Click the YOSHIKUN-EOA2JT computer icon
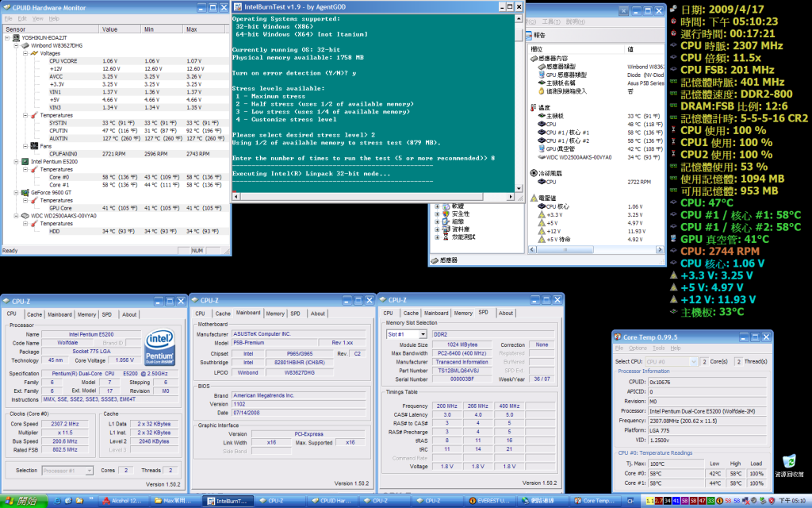 coord(16,38)
